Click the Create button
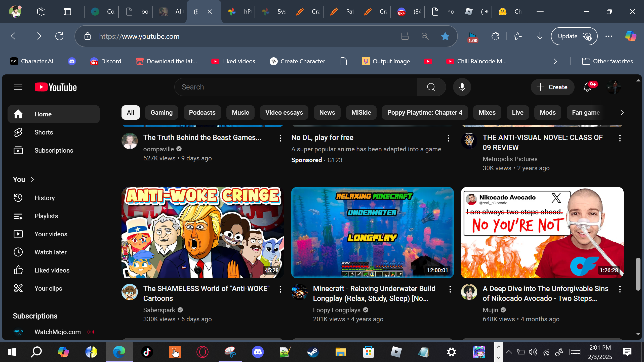 click(x=552, y=87)
